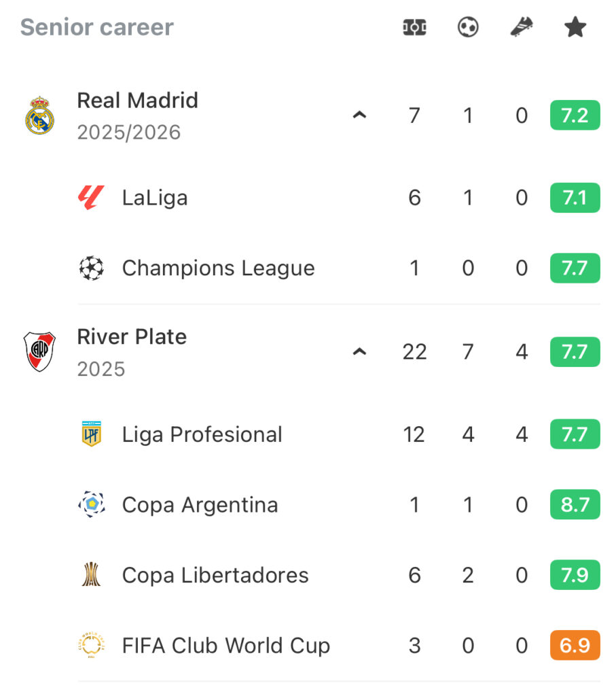The image size is (616, 696).
Task: Click the River Plate club crest
Action: pos(39,351)
